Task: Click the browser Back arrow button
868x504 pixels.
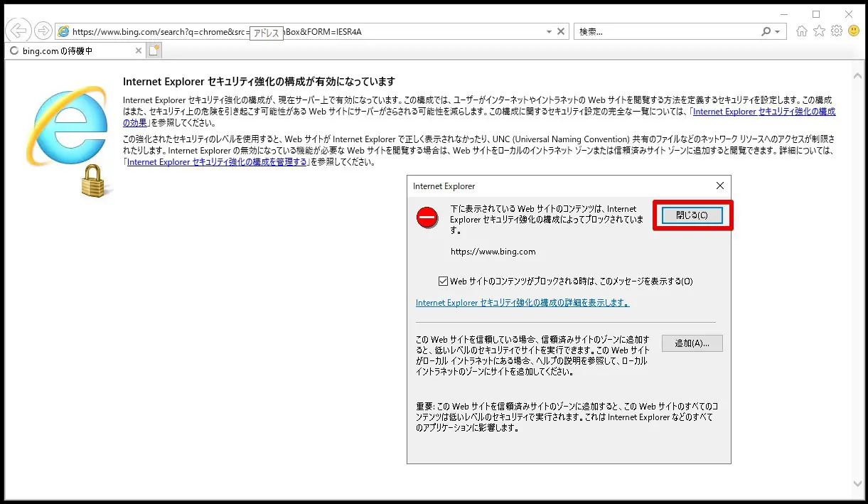Action: (19, 31)
